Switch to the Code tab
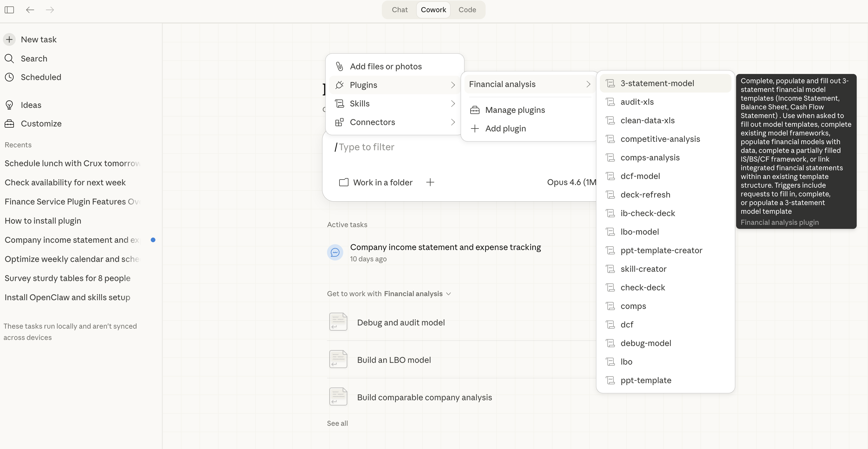This screenshot has width=868, height=449. 467,10
